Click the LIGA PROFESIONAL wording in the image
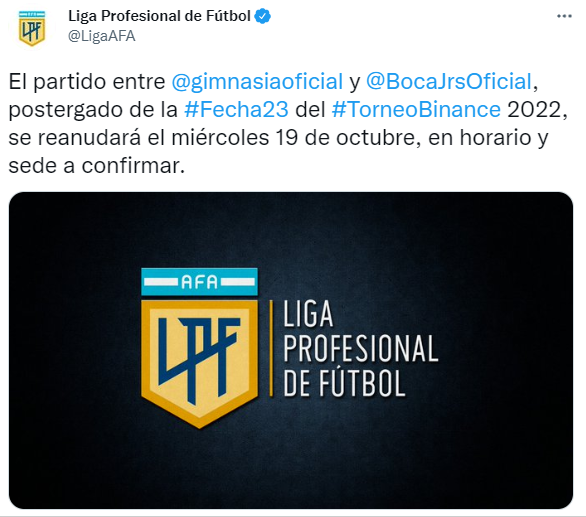The image size is (586, 517). [360, 331]
